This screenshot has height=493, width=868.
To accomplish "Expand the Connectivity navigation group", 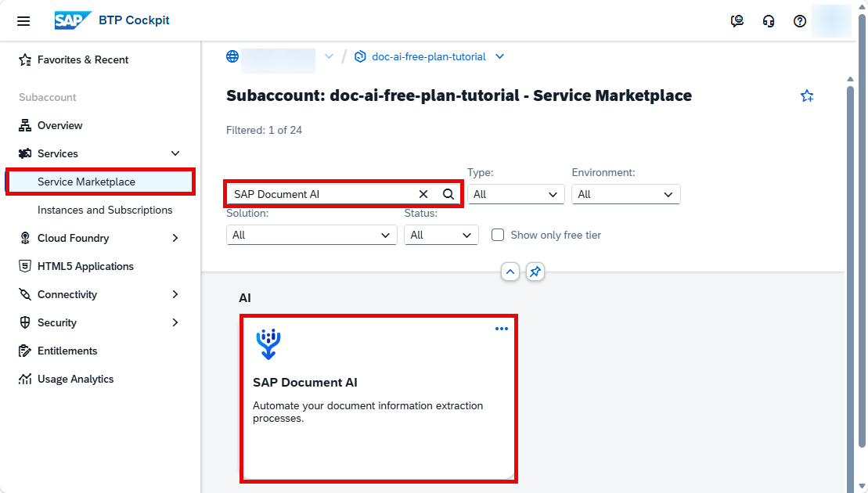I will (x=175, y=294).
